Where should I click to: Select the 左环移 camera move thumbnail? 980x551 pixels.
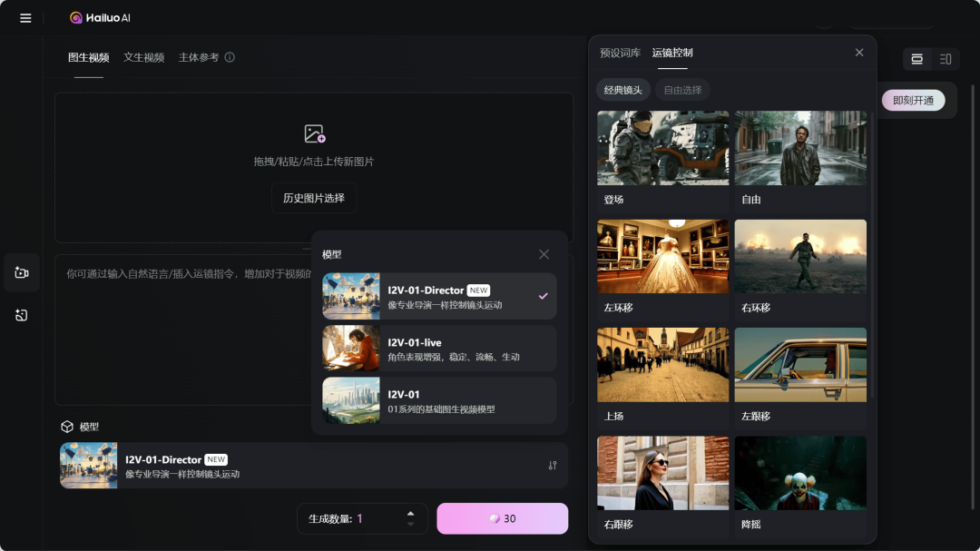(x=662, y=256)
